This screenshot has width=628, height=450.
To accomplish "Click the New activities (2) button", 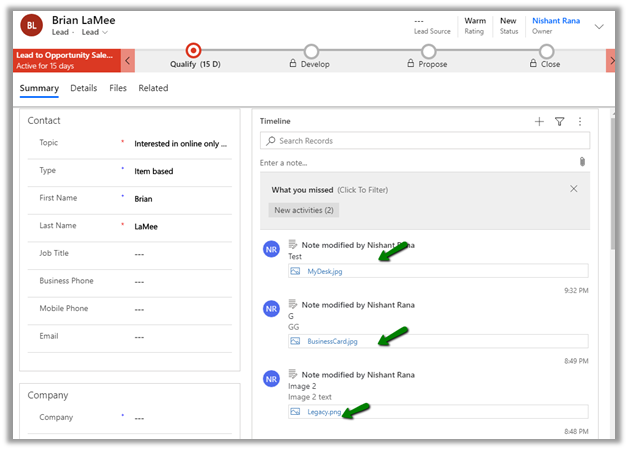I will tap(304, 210).
